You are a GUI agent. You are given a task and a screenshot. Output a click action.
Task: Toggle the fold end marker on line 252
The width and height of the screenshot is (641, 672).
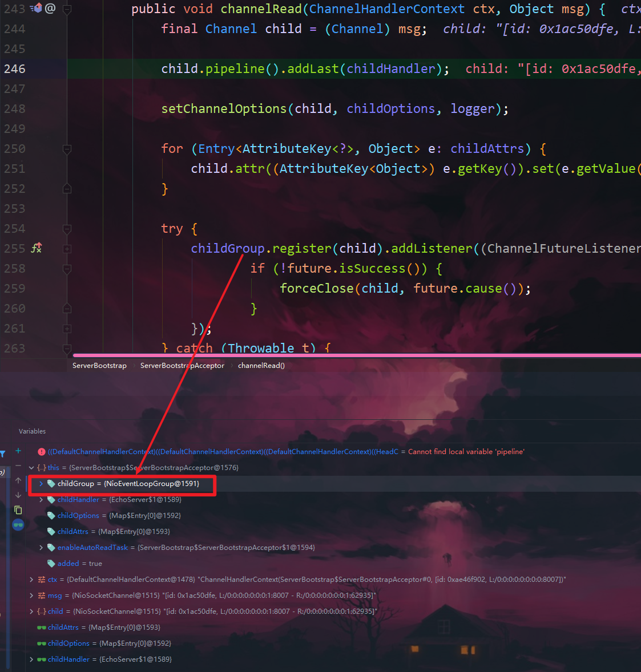click(67, 189)
